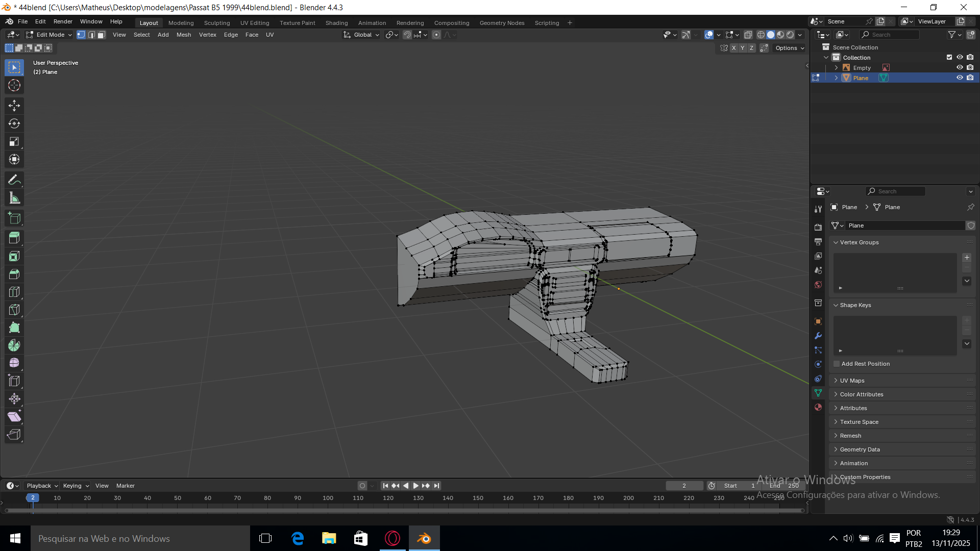Switch to the Sculpting workspace tab
Image resolution: width=980 pixels, height=551 pixels.
point(217,23)
